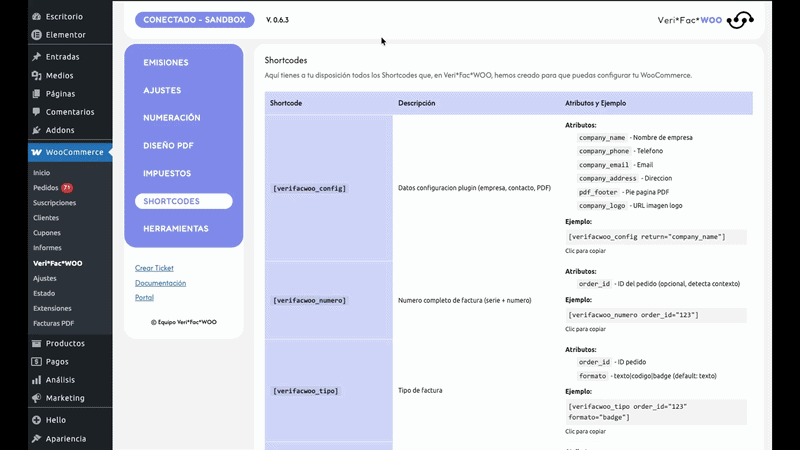Open WooCommerce Ajustes submenu item
The width and height of the screenshot is (800, 450).
click(x=45, y=279)
